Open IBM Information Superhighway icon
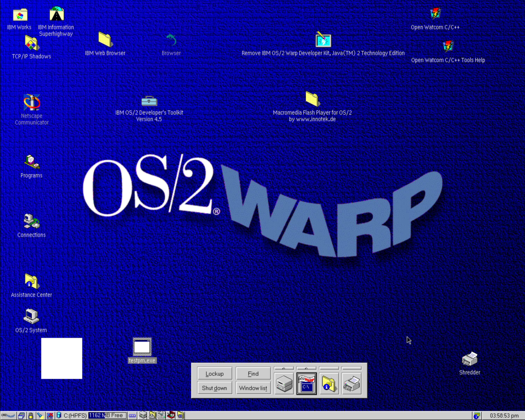 (x=57, y=14)
